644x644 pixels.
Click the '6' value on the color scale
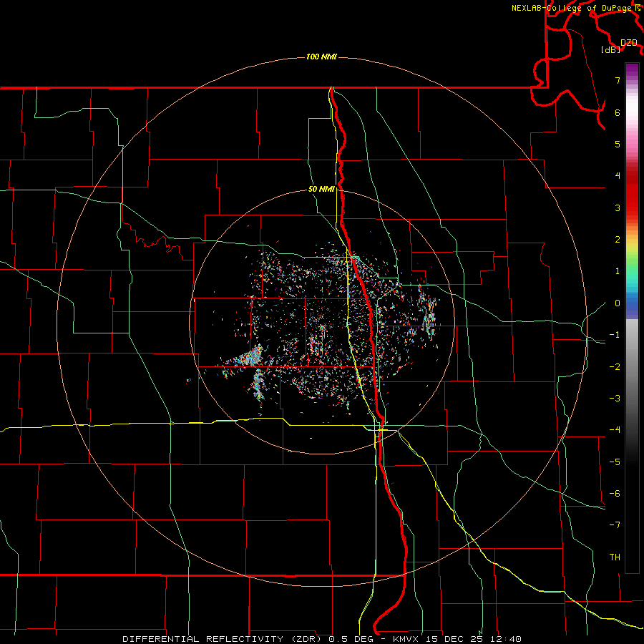618,112
